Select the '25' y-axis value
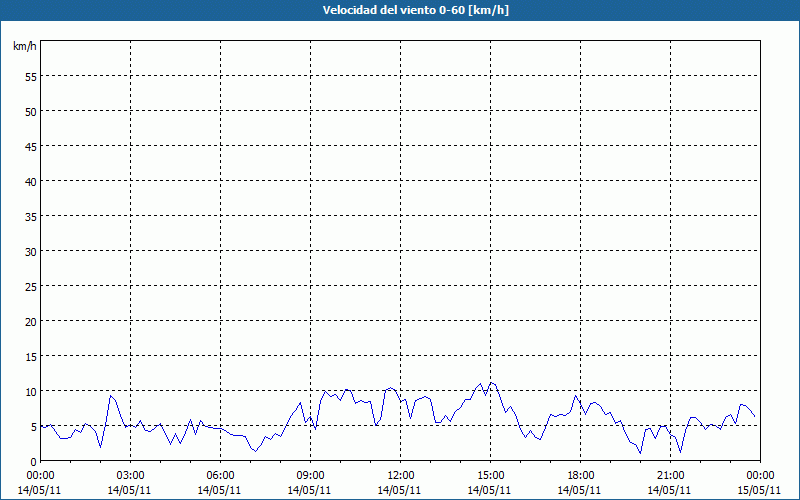 point(31,286)
